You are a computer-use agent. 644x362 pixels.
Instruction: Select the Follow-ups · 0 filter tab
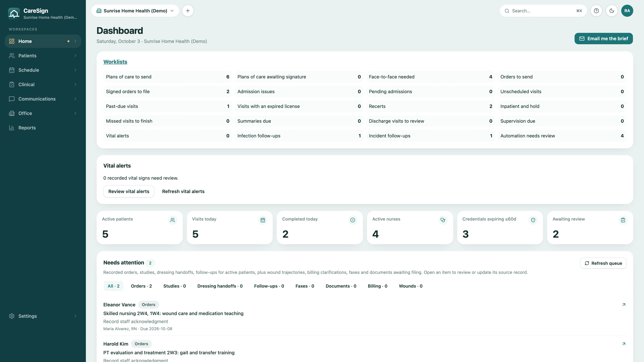[x=269, y=286]
